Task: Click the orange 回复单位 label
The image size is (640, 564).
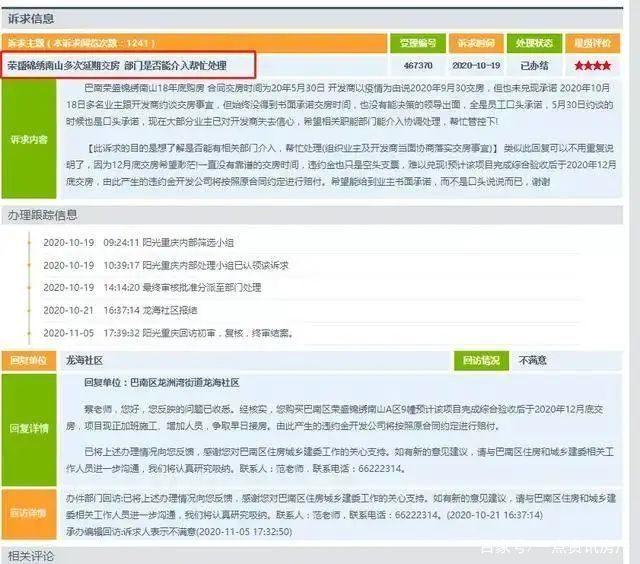Action: click(29, 361)
